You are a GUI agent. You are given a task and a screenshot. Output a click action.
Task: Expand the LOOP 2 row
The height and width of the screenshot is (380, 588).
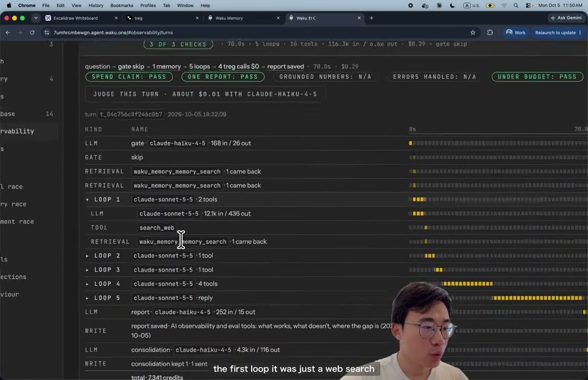(x=88, y=256)
